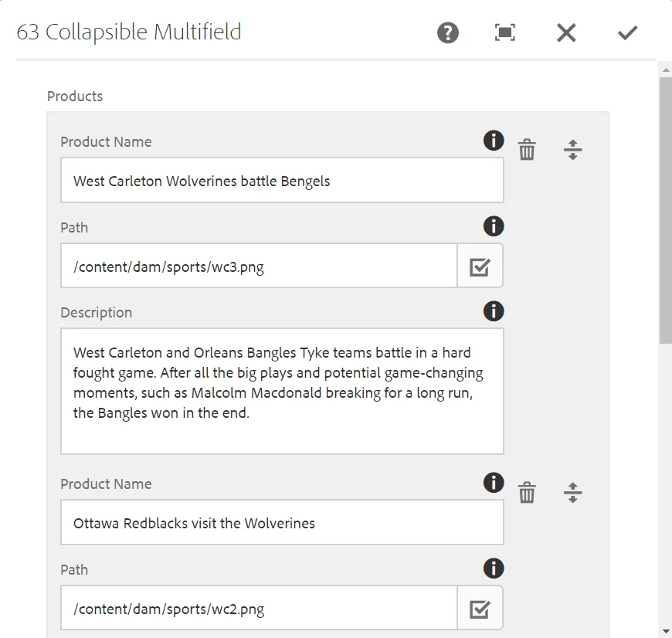
Task: Show info for the wc3.png Path field
Action: click(x=493, y=226)
